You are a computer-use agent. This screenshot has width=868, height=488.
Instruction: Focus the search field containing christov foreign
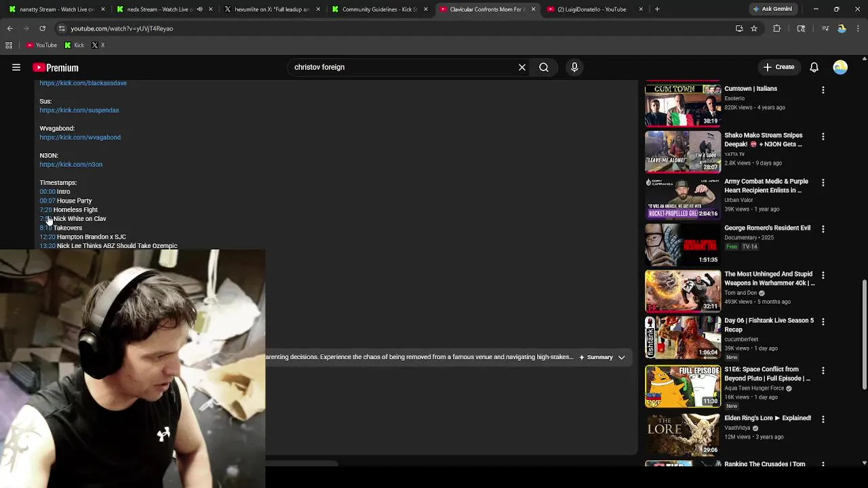click(x=401, y=67)
